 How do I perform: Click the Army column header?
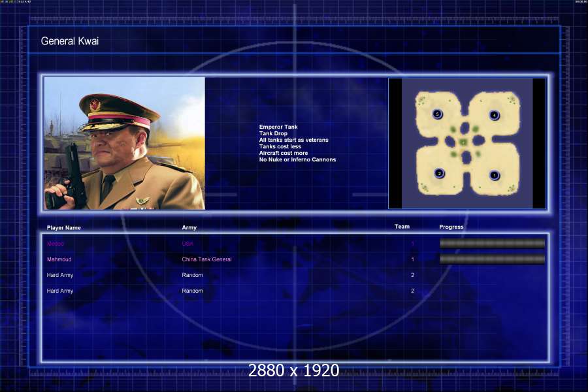(189, 227)
